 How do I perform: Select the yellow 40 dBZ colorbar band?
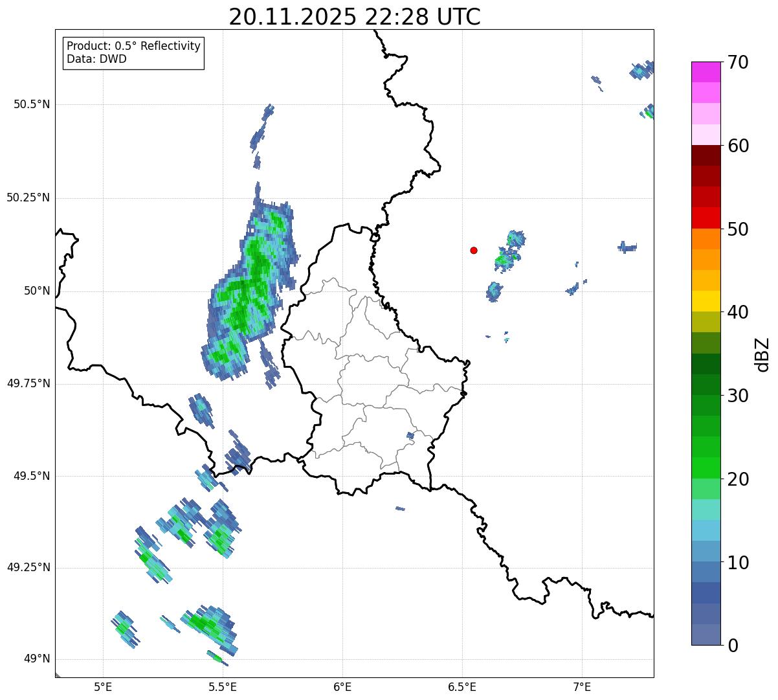(706, 301)
